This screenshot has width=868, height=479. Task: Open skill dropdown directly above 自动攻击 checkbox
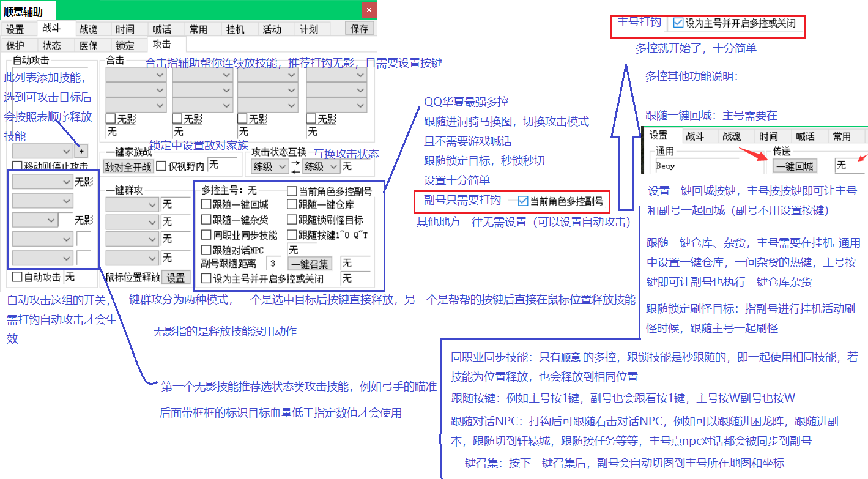pyautogui.click(x=43, y=257)
